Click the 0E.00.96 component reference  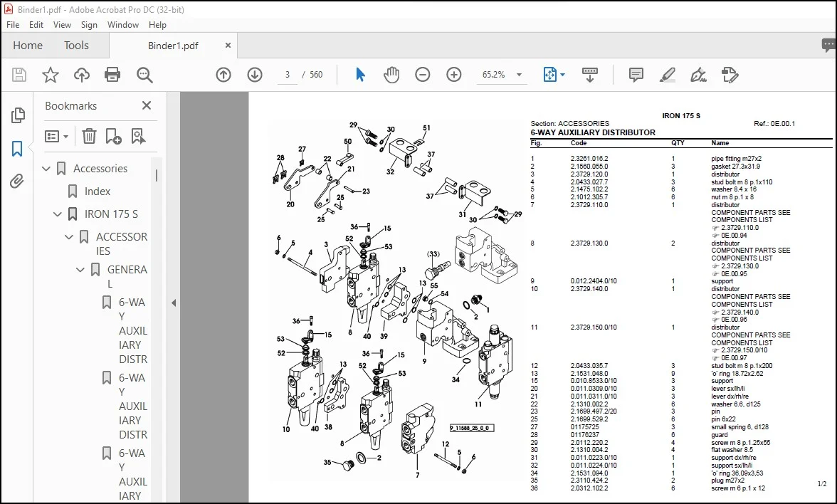[x=734, y=320]
